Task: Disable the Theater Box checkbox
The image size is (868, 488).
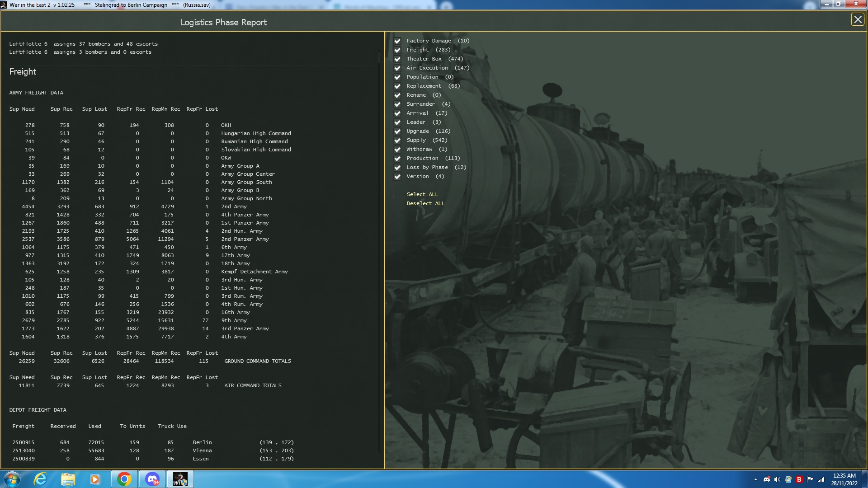Action: click(x=397, y=59)
